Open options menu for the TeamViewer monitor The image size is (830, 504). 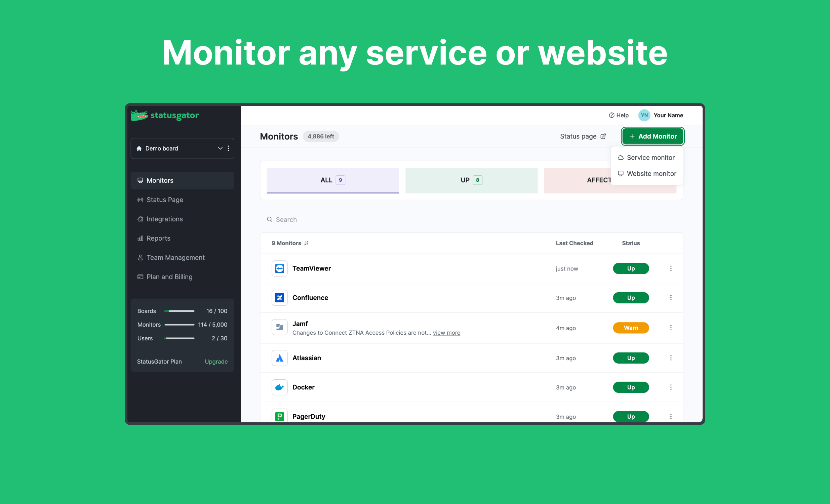point(671,268)
